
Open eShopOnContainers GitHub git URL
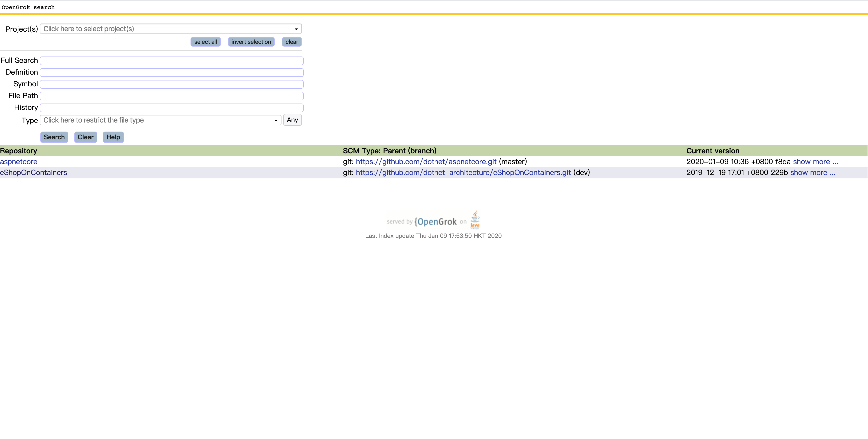click(x=463, y=172)
